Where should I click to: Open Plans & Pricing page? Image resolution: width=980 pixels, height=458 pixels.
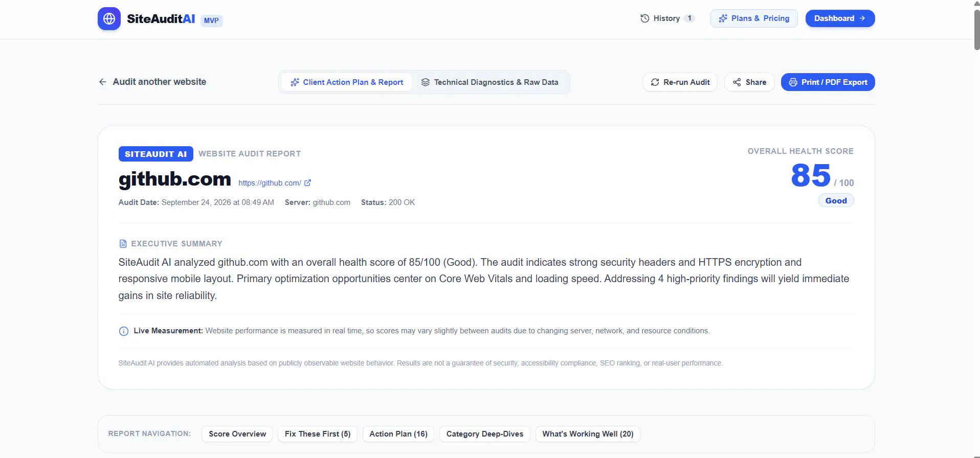754,18
